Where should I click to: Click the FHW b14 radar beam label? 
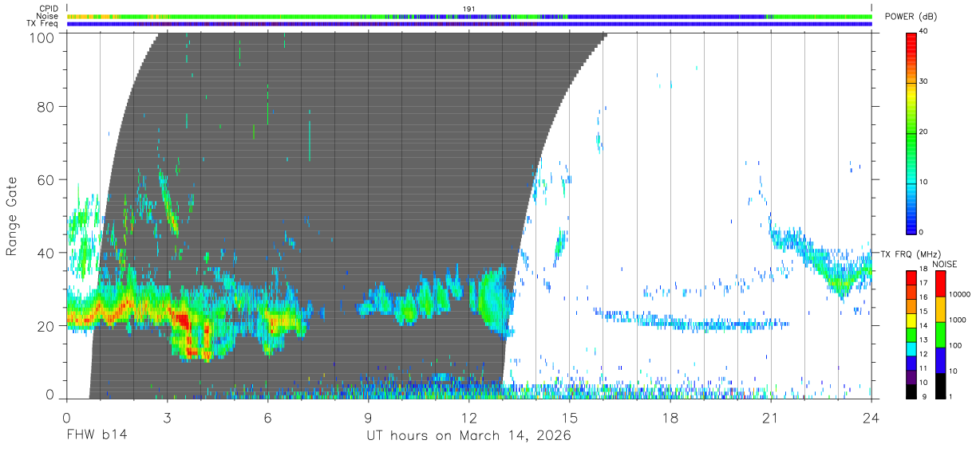(x=97, y=436)
